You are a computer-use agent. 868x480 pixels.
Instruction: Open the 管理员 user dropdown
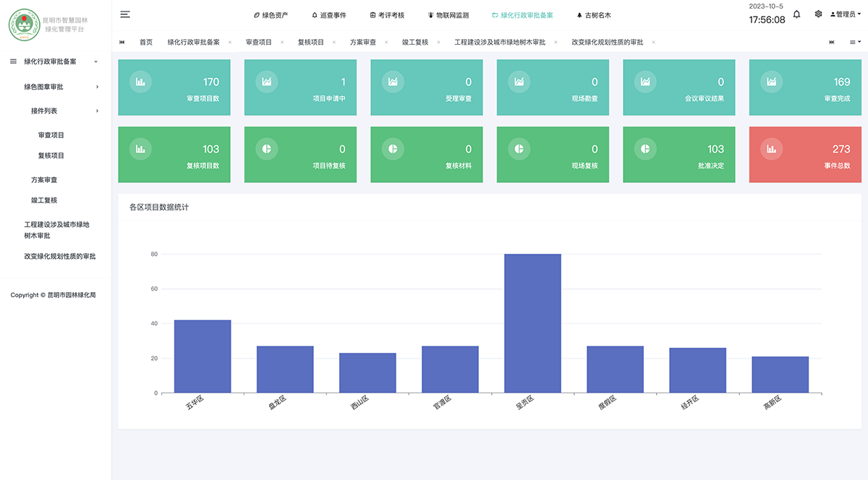coord(845,14)
